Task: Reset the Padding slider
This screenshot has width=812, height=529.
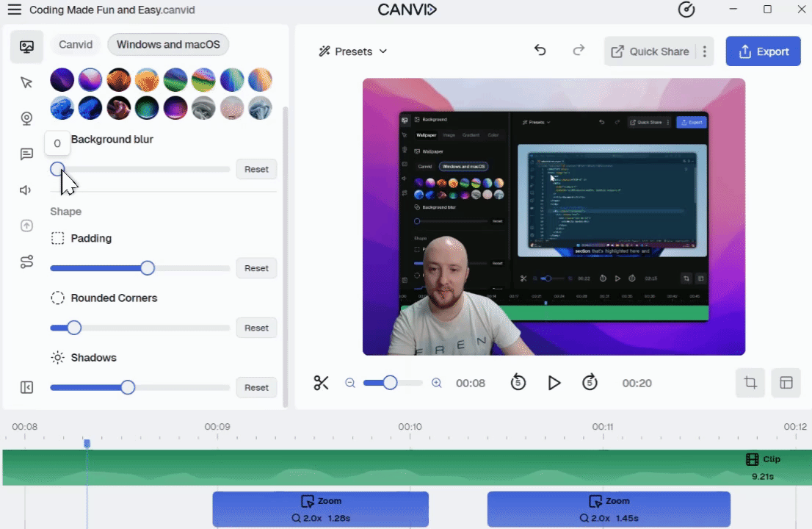Action: coord(256,268)
